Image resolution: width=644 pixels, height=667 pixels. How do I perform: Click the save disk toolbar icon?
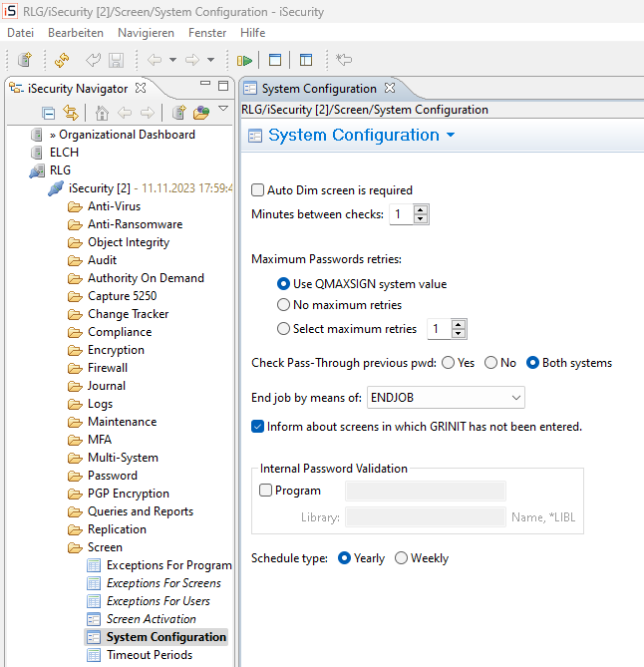pos(116,60)
